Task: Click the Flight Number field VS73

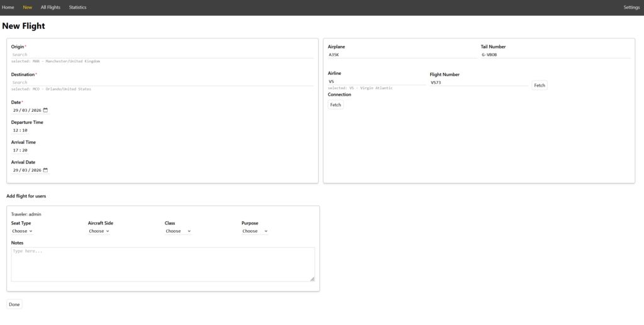Action: [x=479, y=82]
